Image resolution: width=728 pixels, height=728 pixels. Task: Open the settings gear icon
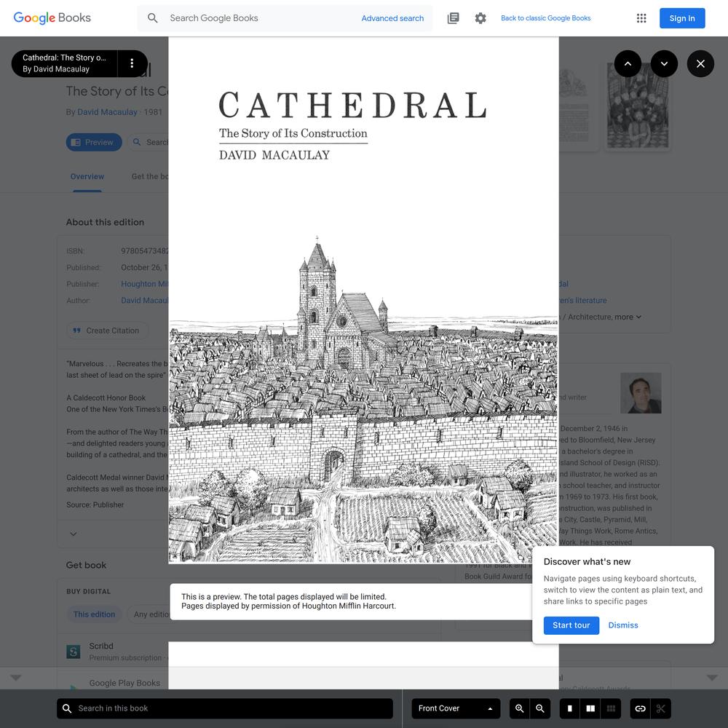(480, 18)
